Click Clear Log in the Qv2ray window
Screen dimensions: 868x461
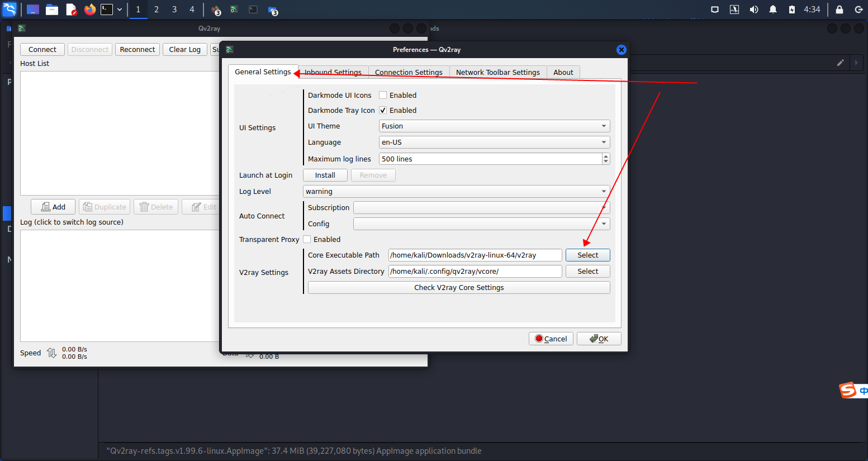pyautogui.click(x=185, y=50)
